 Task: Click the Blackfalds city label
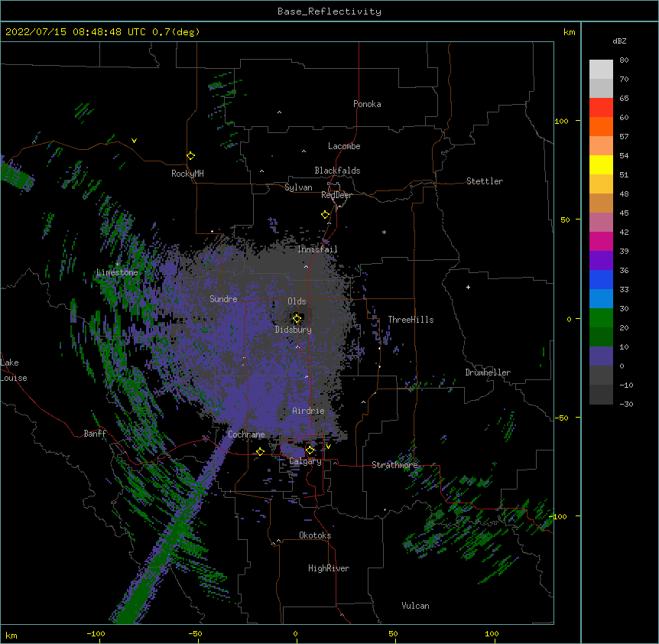[x=337, y=171]
